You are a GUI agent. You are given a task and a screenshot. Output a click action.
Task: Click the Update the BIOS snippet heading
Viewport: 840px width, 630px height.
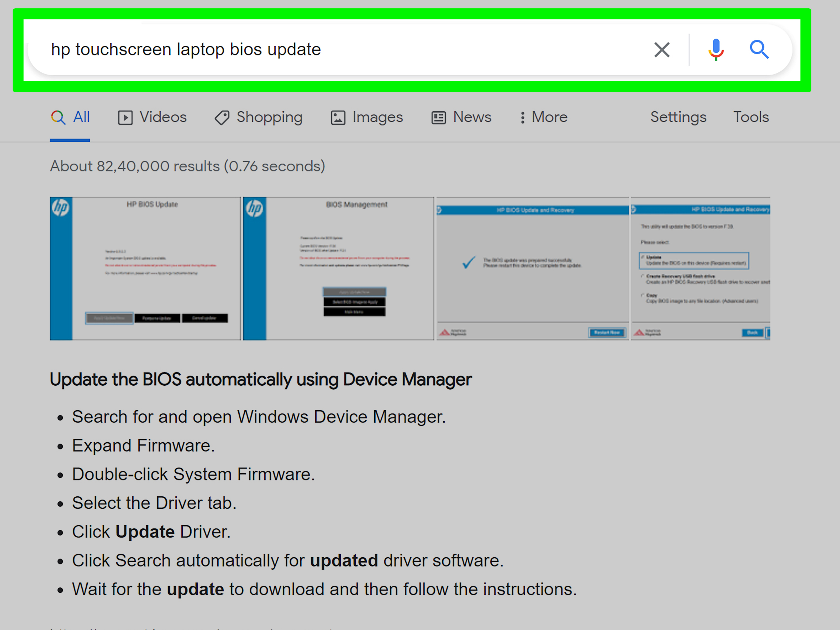260,379
